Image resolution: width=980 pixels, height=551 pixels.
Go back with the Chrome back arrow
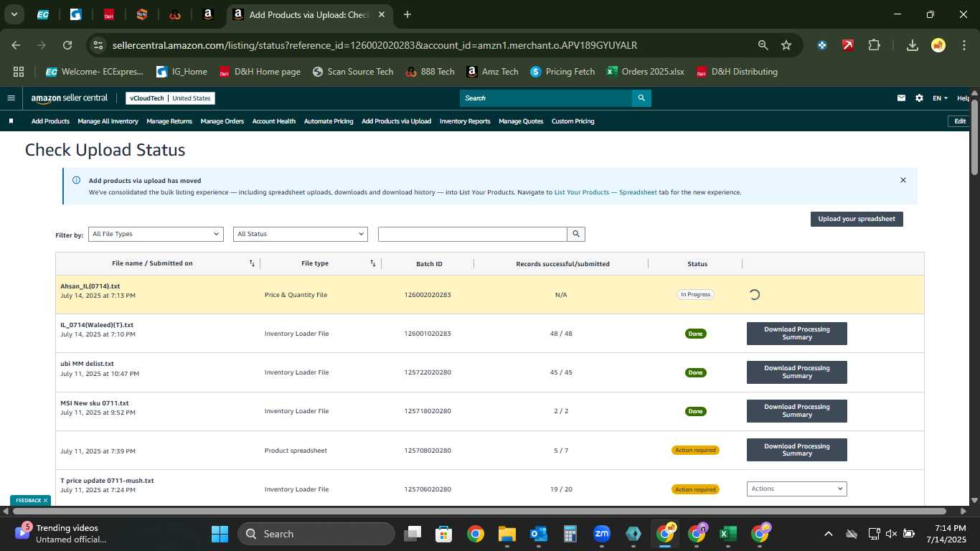(16, 45)
